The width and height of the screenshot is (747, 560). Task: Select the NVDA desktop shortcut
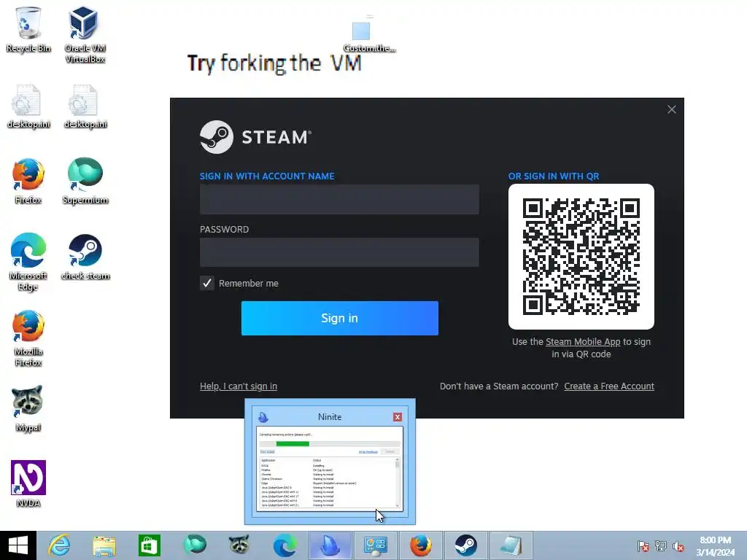(28, 483)
